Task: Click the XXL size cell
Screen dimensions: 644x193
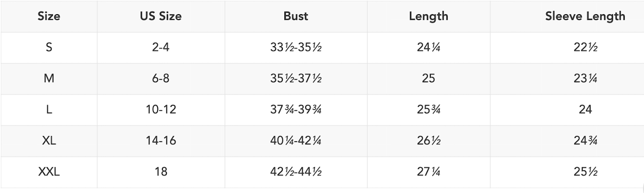Action: 49,172
